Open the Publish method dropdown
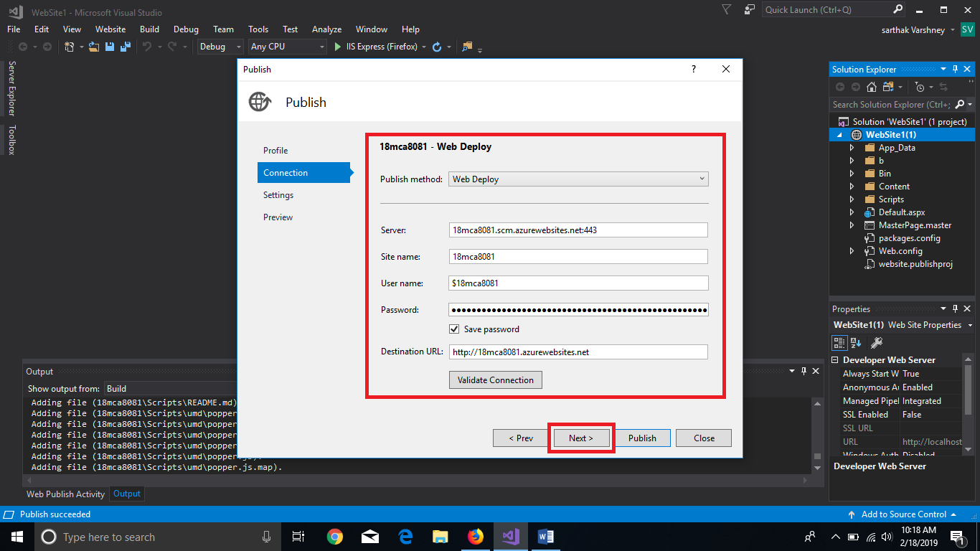 click(703, 179)
